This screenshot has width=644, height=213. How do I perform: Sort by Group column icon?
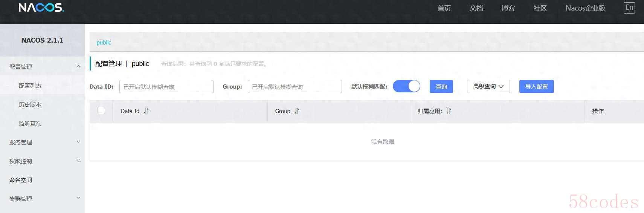297,111
